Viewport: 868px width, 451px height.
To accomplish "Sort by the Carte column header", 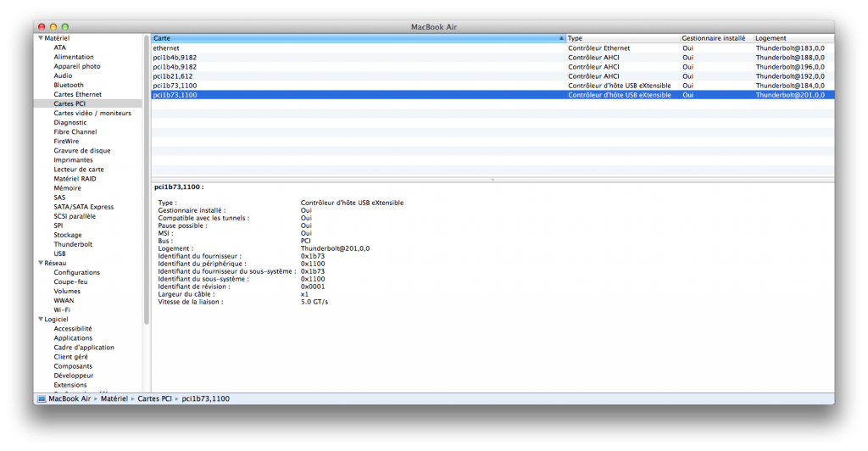I will (x=359, y=38).
